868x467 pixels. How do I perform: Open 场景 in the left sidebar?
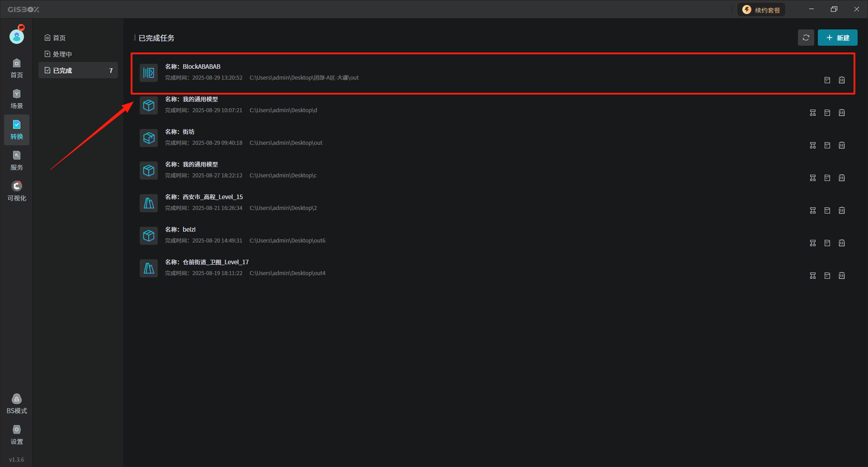[x=17, y=99]
